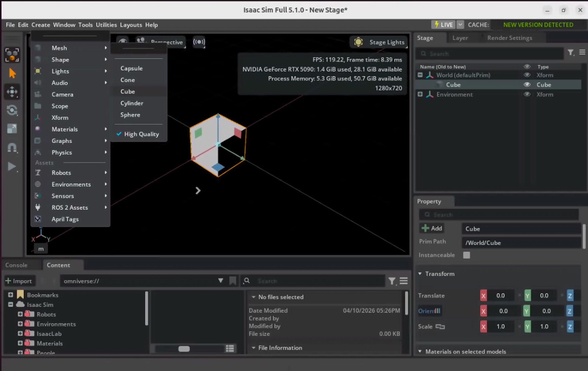
Task: Enable the magnet snap tool
Action: (x=12, y=147)
